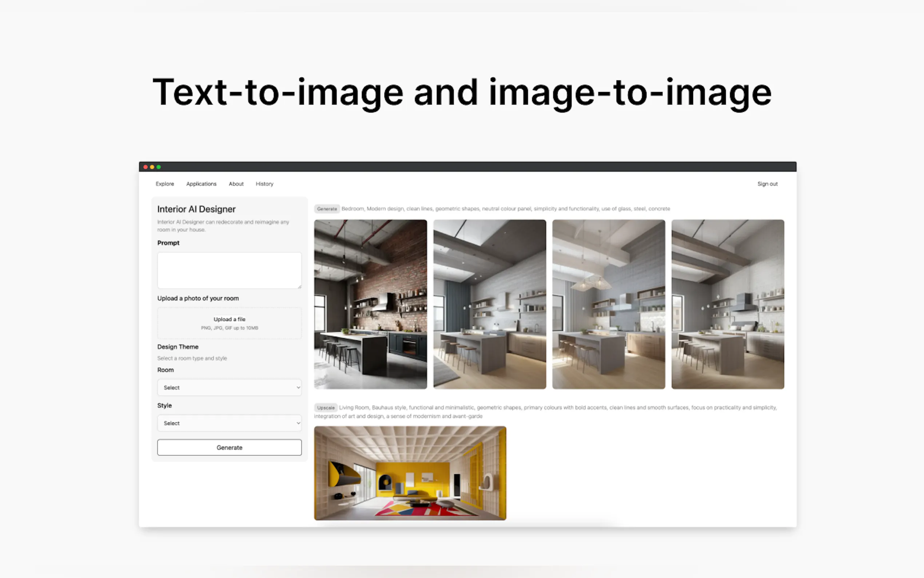The image size is (924, 578).
Task: Click the green maximize window dot
Action: point(159,167)
